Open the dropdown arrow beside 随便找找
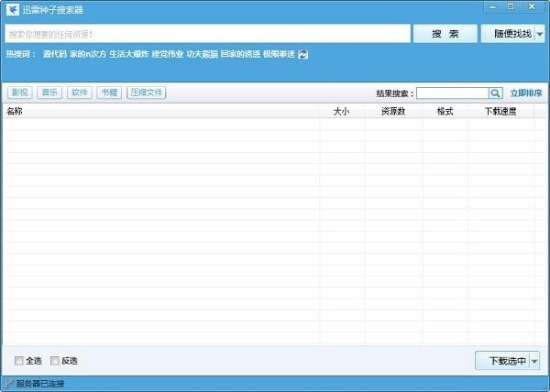The width and height of the screenshot is (550, 392). pos(540,34)
